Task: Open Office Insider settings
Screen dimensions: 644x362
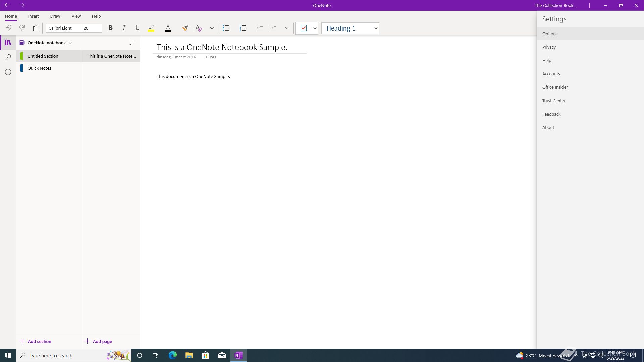Action: (590, 87)
